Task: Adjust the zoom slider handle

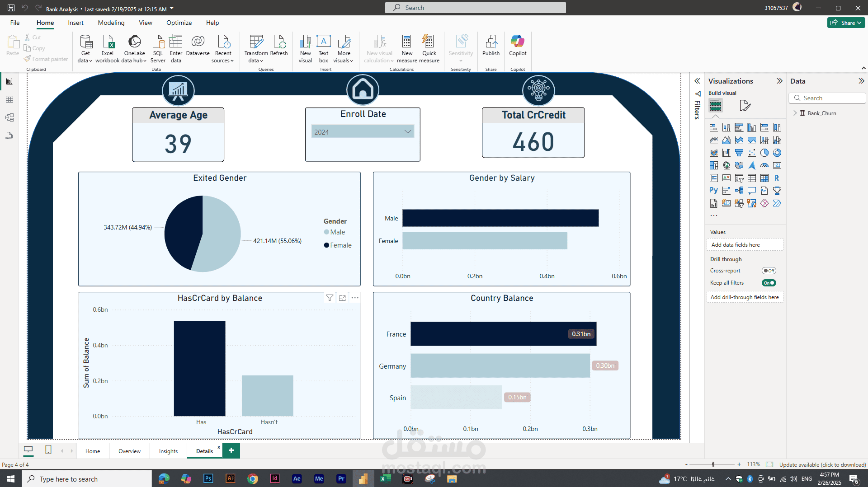Action: 713,464
